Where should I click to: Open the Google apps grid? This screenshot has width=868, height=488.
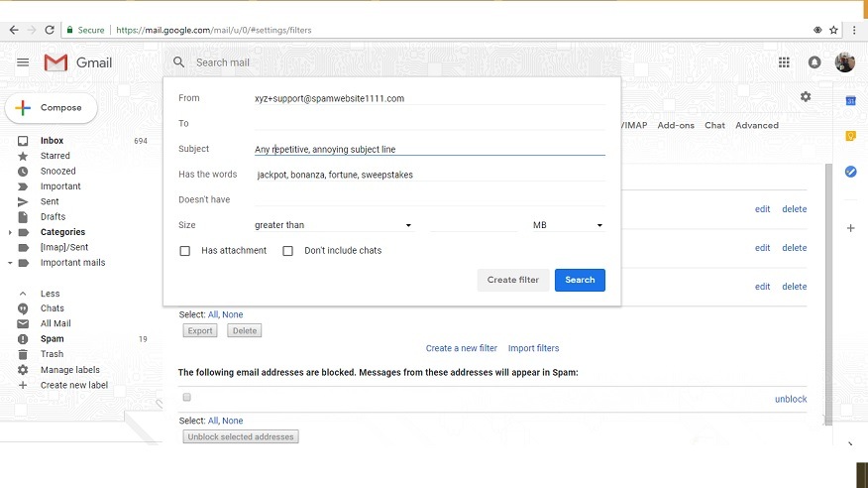[x=784, y=62]
